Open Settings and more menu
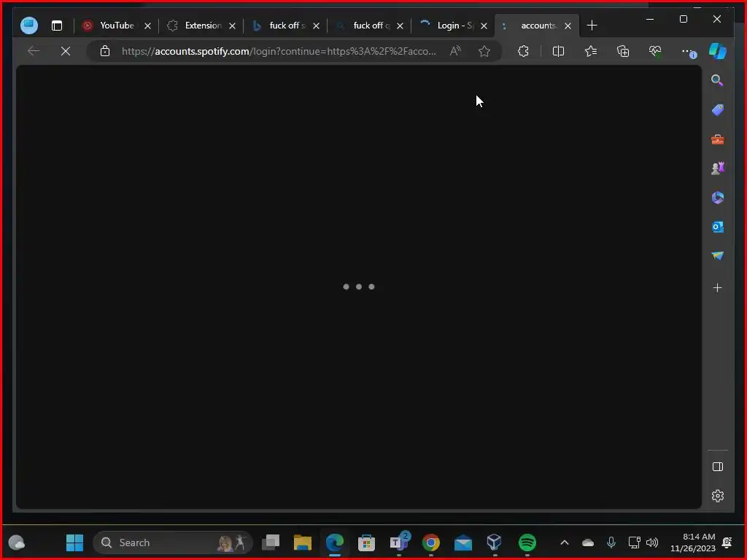The image size is (747, 560). (x=688, y=51)
